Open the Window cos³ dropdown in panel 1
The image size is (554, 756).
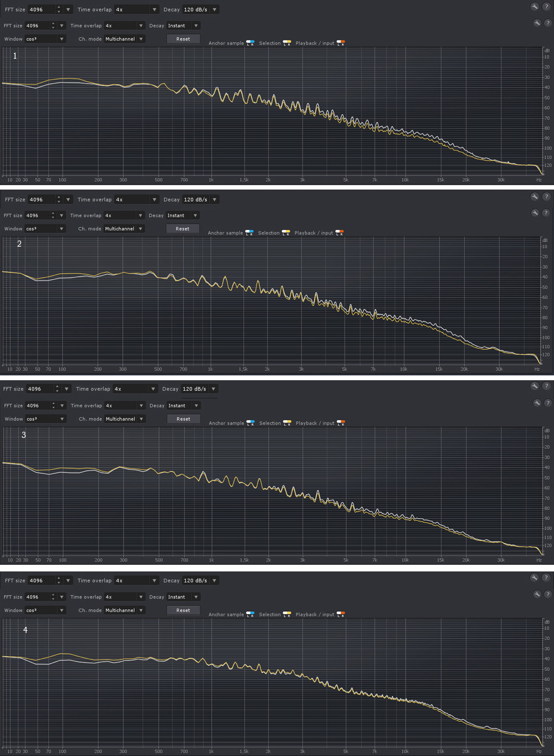(x=45, y=39)
